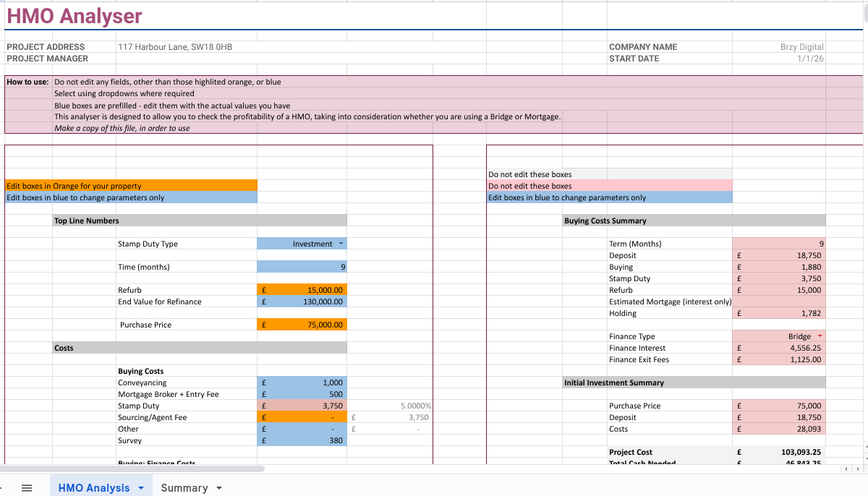Open the all sheets hamburger menu
The height and width of the screenshot is (496, 868).
[x=27, y=488]
